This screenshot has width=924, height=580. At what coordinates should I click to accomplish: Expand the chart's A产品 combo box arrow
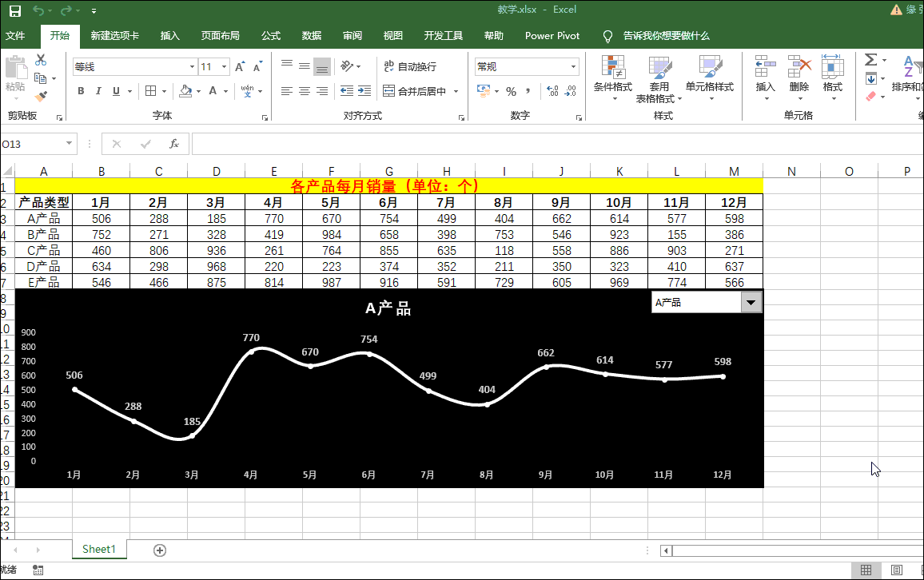click(751, 302)
